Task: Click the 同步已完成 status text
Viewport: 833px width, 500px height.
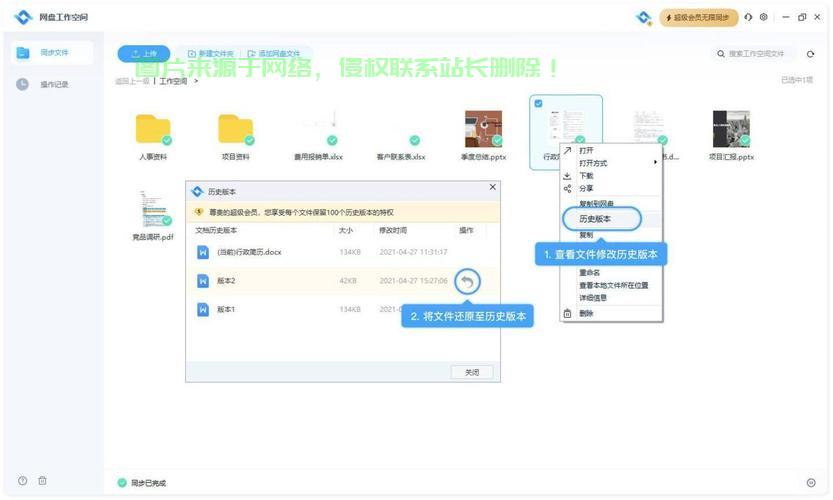Action: pos(149,483)
